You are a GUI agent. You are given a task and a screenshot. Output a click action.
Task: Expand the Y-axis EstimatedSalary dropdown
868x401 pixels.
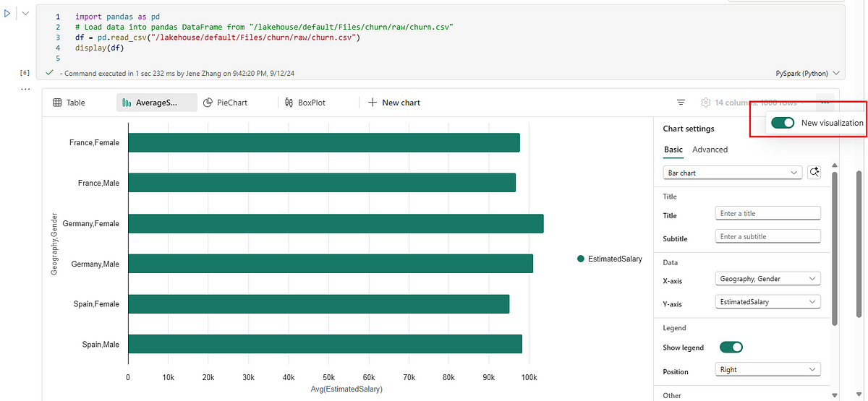767,302
